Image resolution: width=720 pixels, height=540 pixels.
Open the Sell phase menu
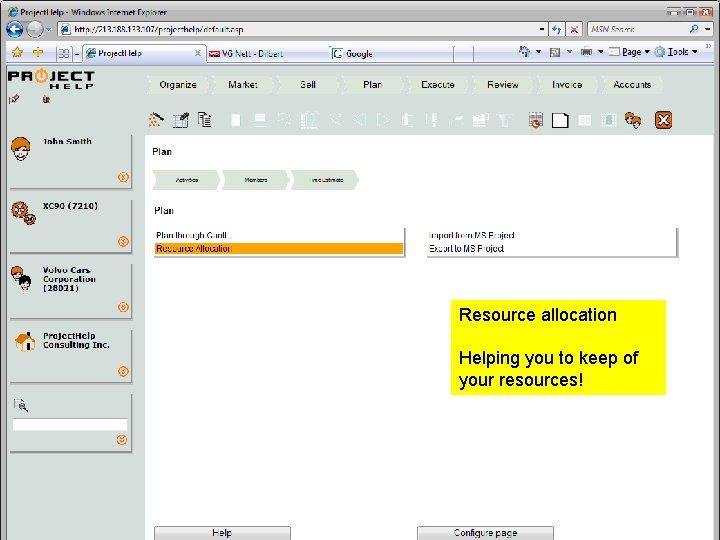(308, 85)
